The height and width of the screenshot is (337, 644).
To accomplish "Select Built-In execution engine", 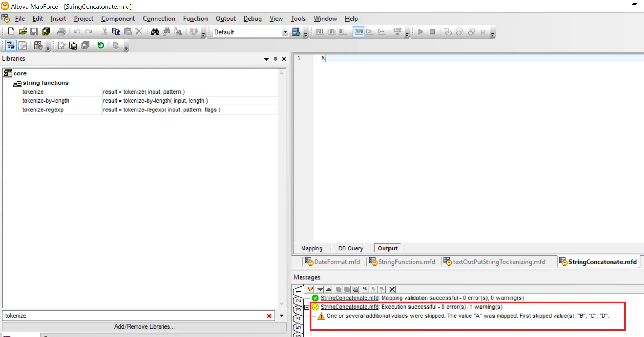I will (x=397, y=32).
